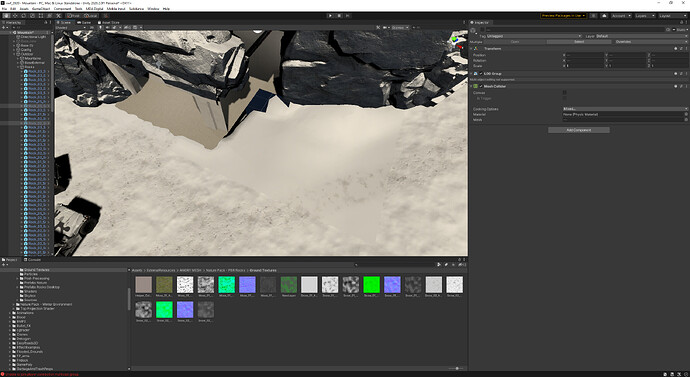The width and height of the screenshot is (690, 377).
Task: Toggle the Is Trigger checkbox
Action: click(x=565, y=98)
